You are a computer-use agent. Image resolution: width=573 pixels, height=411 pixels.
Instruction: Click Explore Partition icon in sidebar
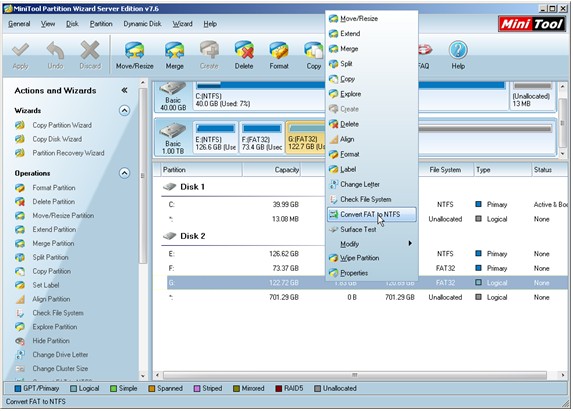20,327
